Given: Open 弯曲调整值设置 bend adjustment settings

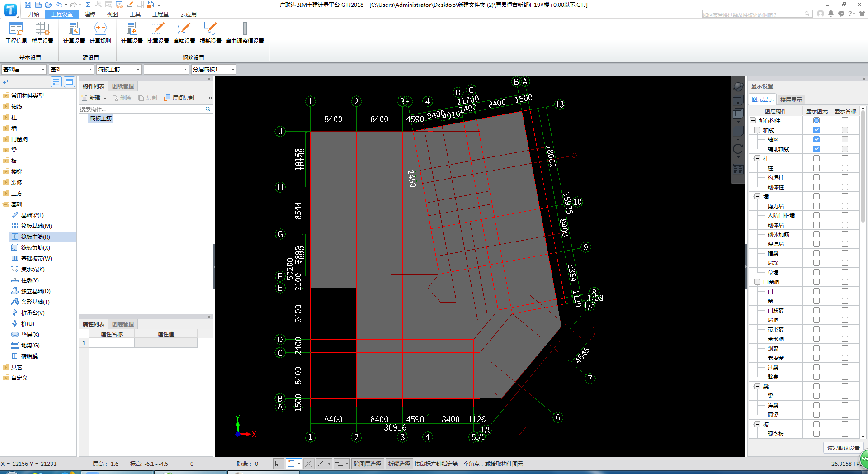Looking at the screenshot, I should tap(245, 33).
